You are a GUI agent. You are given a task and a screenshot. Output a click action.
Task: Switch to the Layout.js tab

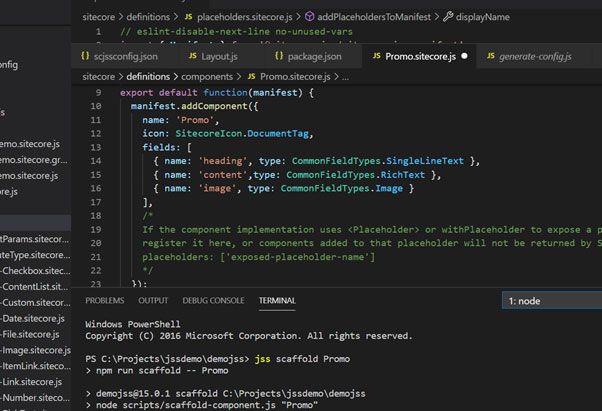point(213,56)
